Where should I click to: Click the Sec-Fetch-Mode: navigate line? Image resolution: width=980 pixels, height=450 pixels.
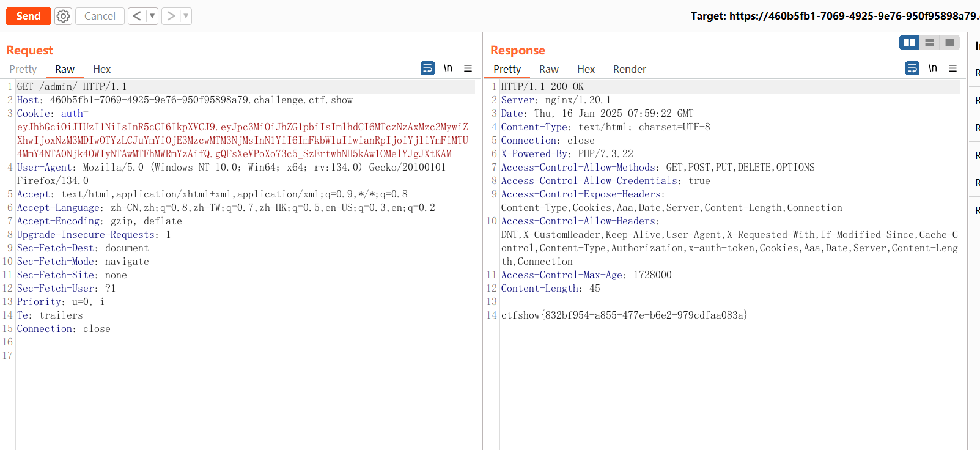click(x=83, y=262)
